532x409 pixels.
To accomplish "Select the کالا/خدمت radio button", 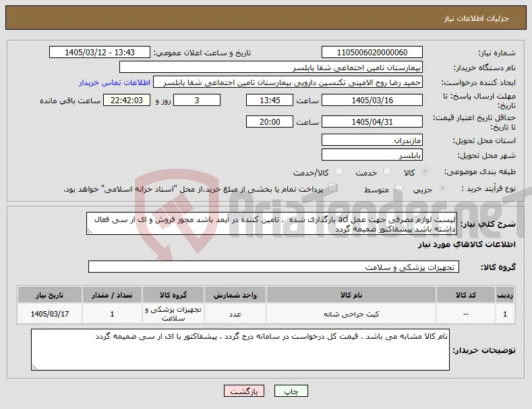I will (338, 171).
